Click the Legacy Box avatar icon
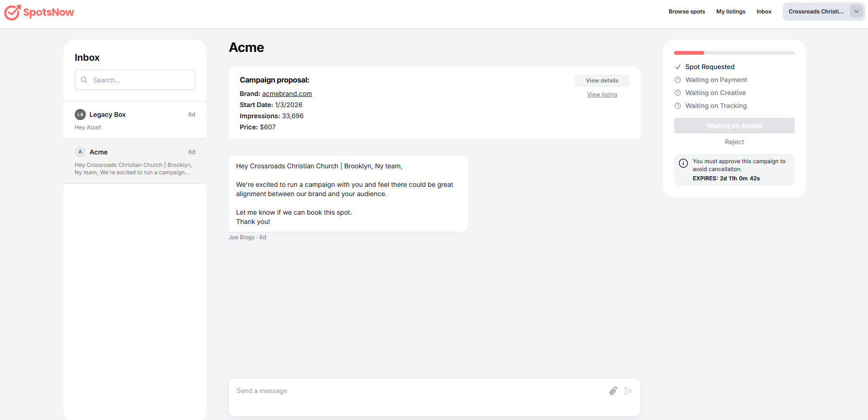Screen dimensions: 868x420 point(80,115)
